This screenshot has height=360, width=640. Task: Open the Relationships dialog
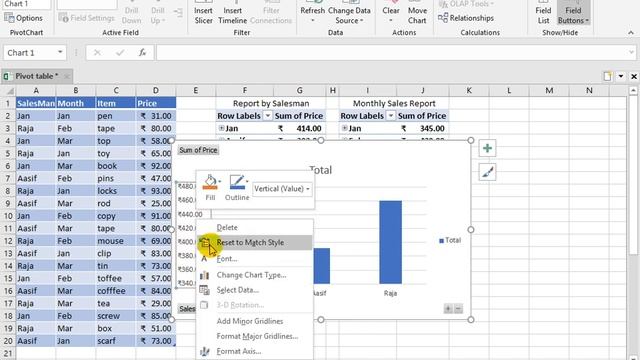pos(466,18)
